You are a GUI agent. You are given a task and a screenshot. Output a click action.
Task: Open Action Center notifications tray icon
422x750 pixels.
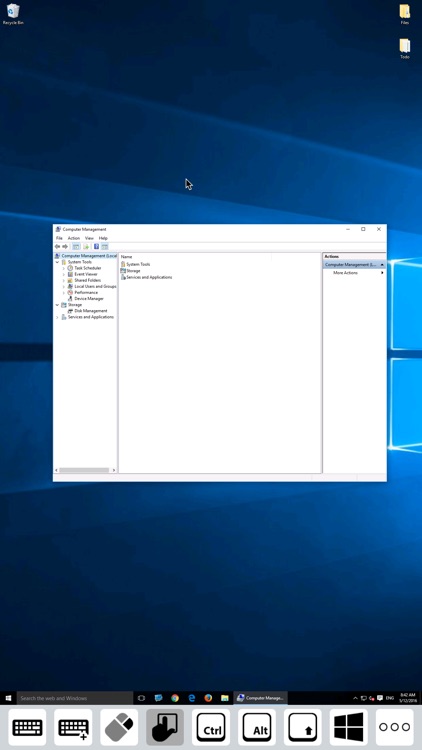[380, 698]
